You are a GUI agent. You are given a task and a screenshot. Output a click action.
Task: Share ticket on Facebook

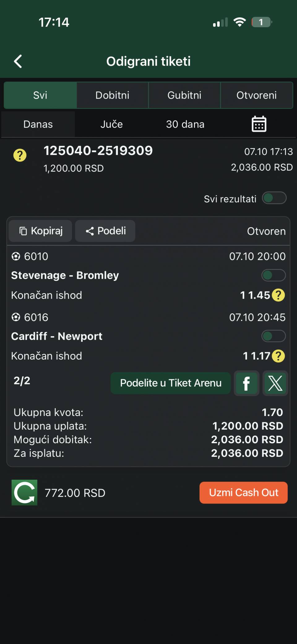click(x=247, y=383)
